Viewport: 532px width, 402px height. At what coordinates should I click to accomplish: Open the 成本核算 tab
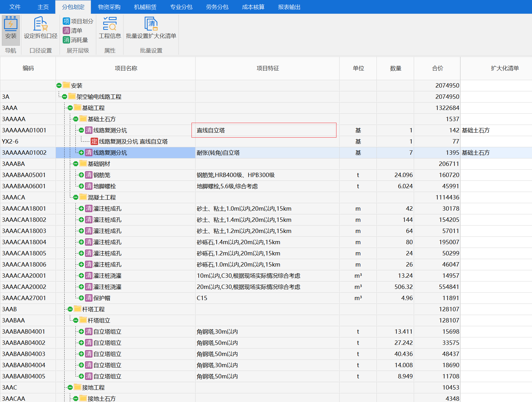coord(253,7)
